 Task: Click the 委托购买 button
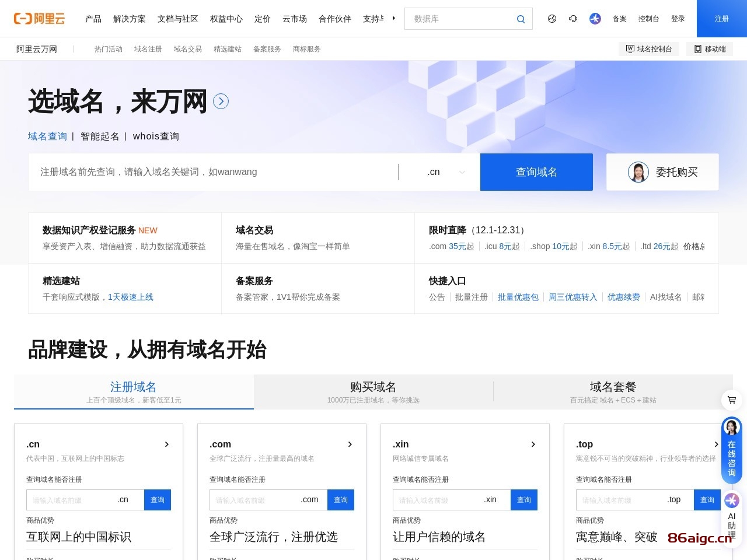coord(662,172)
